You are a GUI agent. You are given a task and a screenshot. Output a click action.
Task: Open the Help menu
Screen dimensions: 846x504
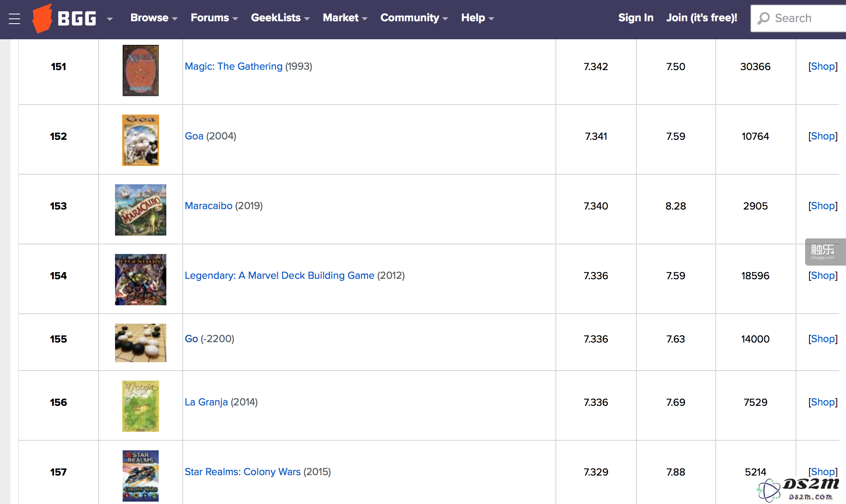[x=477, y=18]
